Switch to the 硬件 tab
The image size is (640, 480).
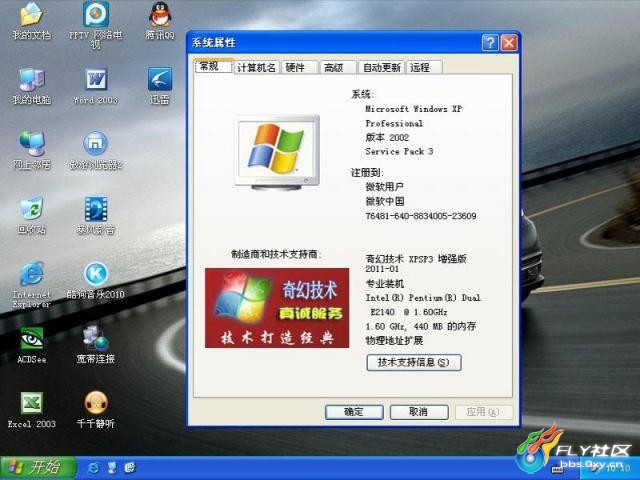pyautogui.click(x=299, y=68)
